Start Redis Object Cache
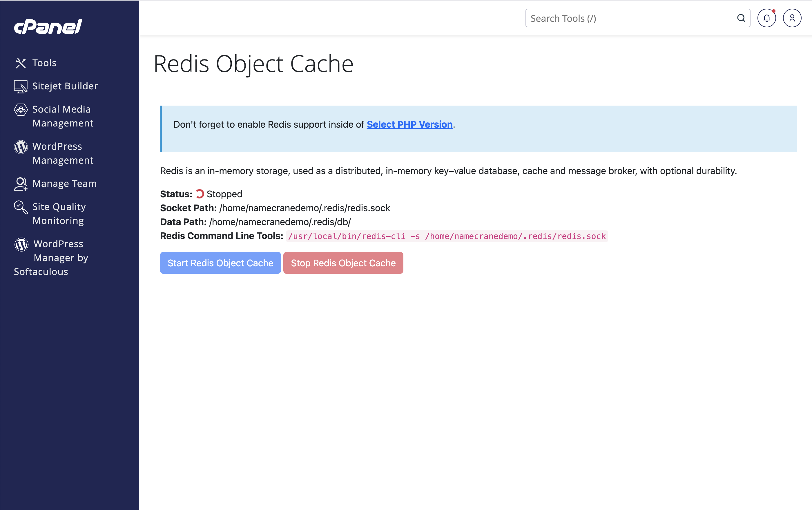Image resolution: width=812 pixels, height=510 pixels. (x=220, y=263)
